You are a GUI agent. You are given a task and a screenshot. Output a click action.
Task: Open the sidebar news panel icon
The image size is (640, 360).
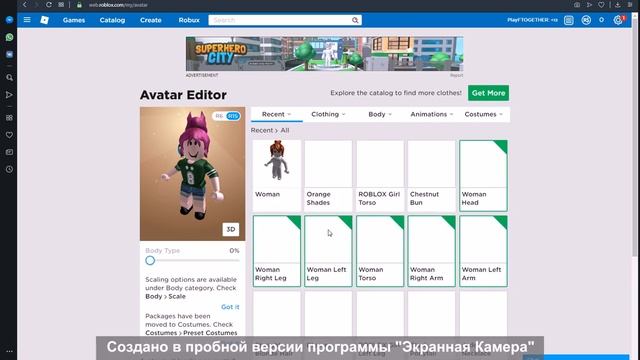click(x=9, y=152)
